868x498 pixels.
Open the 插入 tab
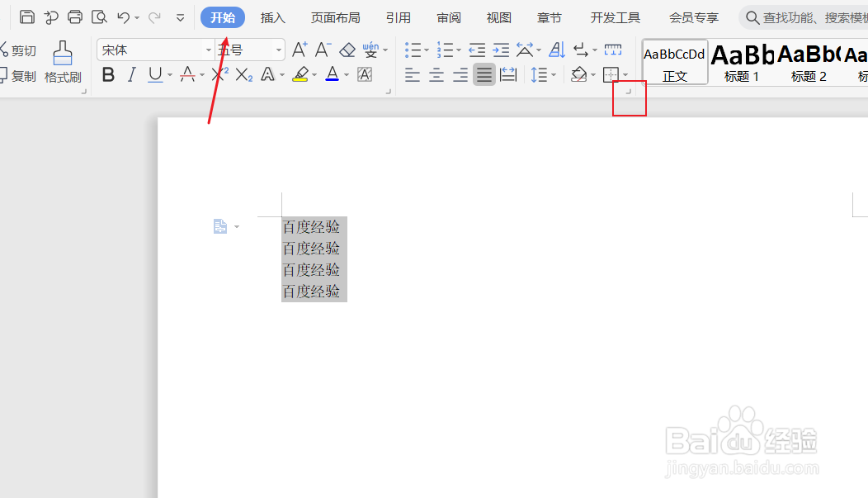click(x=272, y=17)
